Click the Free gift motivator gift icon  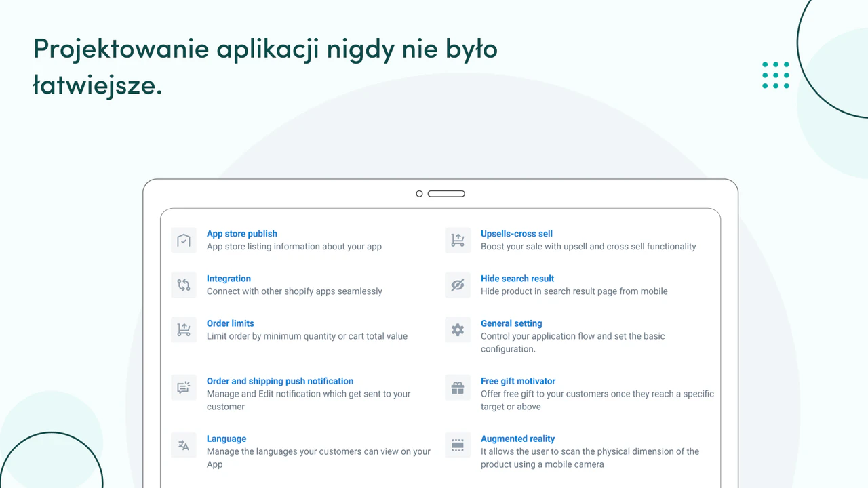point(458,388)
